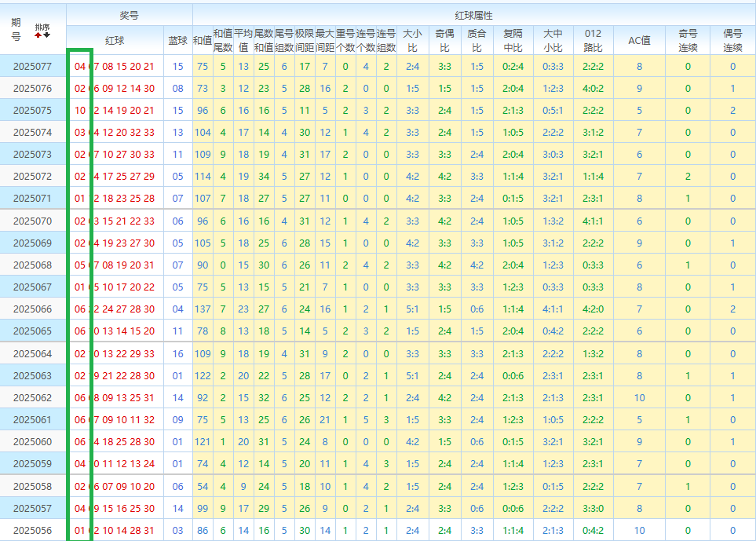Select issue number 2025069
Viewport: 756px width, 541px height.
click(x=32, y=243)
